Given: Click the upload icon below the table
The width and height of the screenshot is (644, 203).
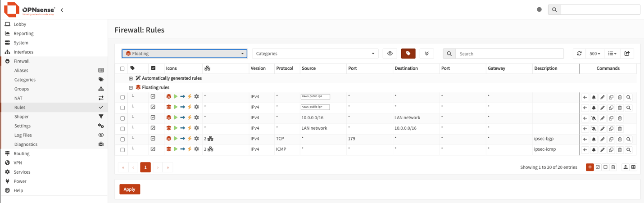Looking at the screenshot, I should (x=626, y=167).
